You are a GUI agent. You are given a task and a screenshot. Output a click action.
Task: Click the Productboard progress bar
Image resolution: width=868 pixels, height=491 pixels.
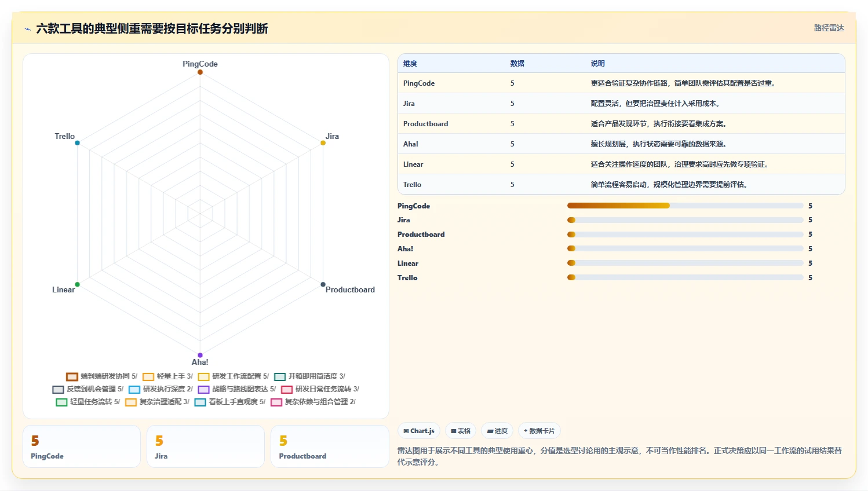[685, 234]
